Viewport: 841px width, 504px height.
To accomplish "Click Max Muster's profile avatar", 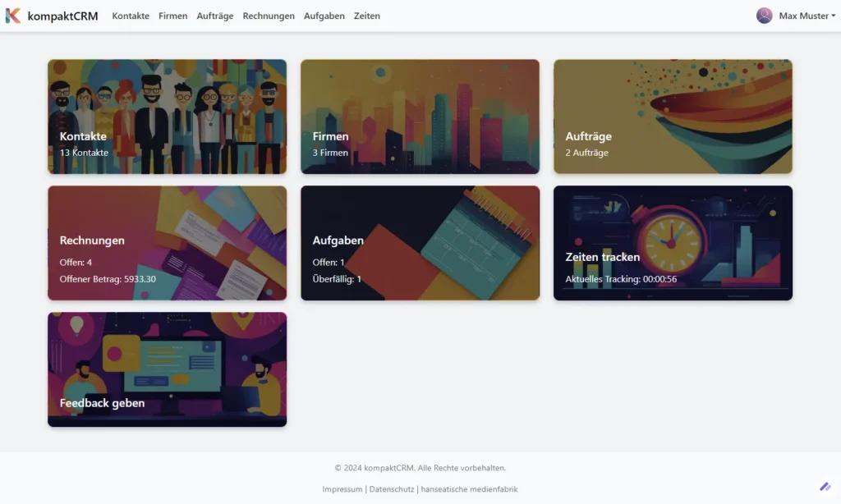I will (x=765, y=16).
